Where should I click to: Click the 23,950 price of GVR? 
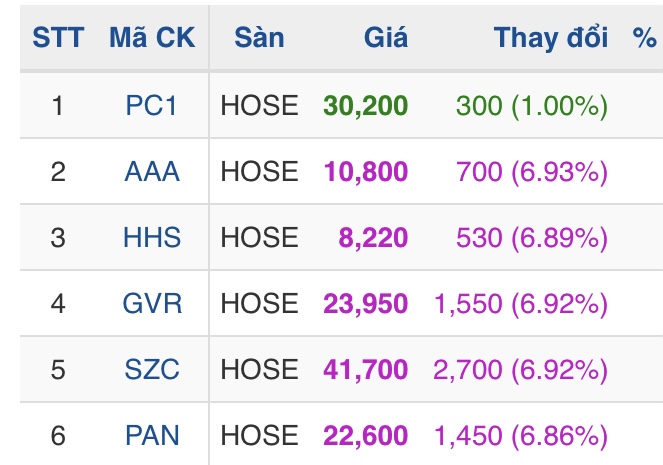365,303
